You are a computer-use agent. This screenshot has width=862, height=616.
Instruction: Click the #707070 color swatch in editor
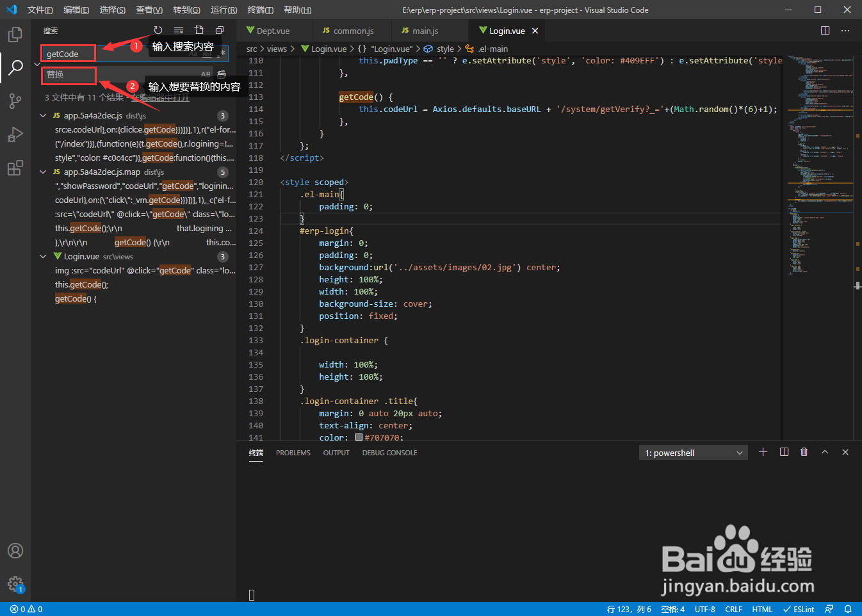click(359, 437)
